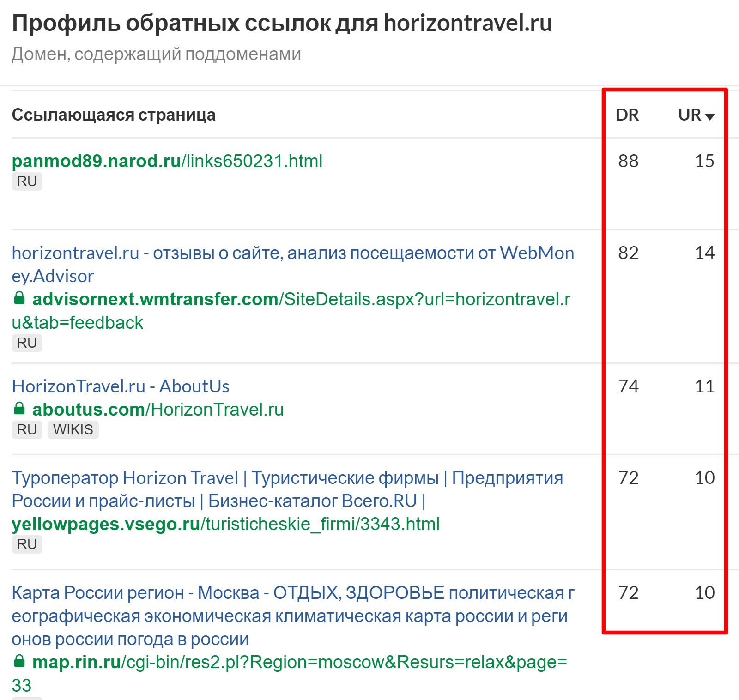The width and height of the screenshot is (739, 700).
Task: Open the WebMoney.Advisor review page title link
Action: pyautogui.click(x=293, y=264)
